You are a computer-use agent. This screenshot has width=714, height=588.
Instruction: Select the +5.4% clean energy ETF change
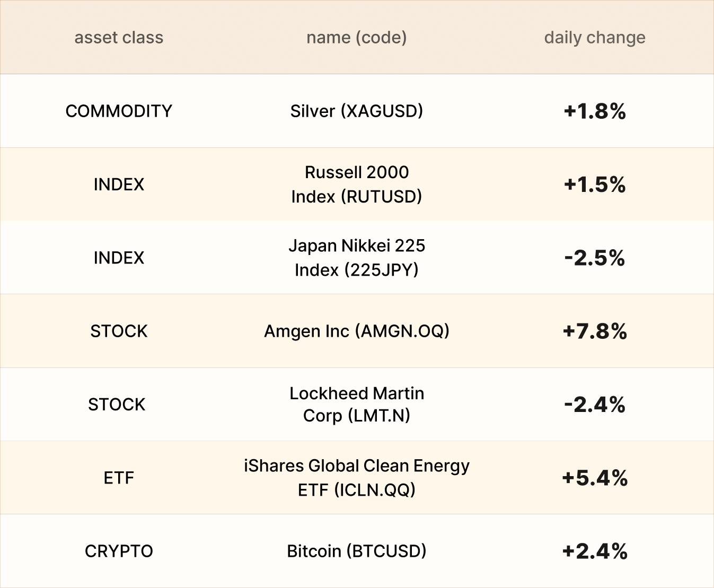(x=595, y=478)
